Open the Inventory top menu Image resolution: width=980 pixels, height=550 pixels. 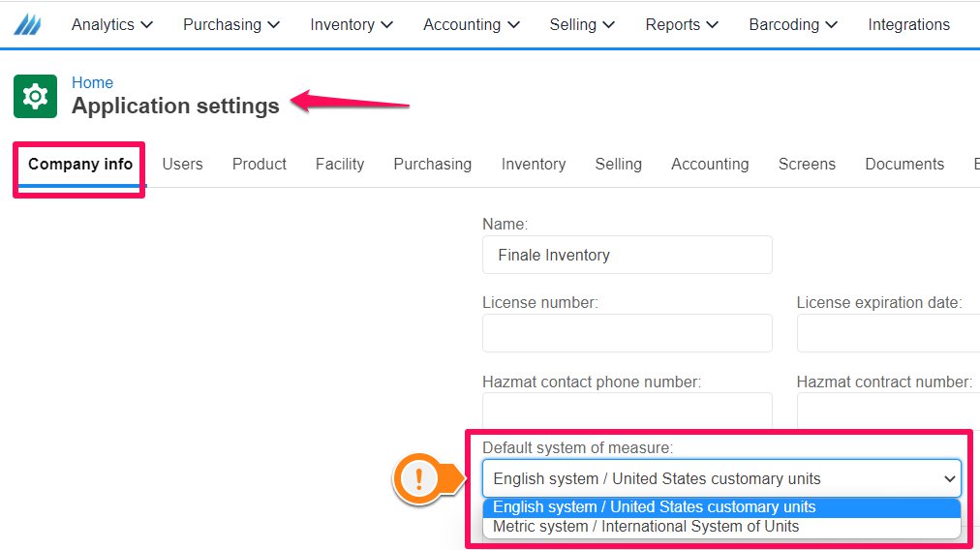click(x=352, y=24)
